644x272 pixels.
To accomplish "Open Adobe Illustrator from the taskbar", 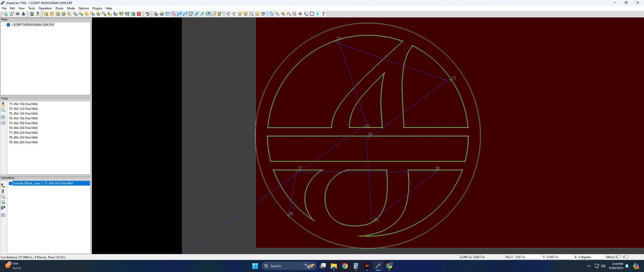I will point(367,266).
